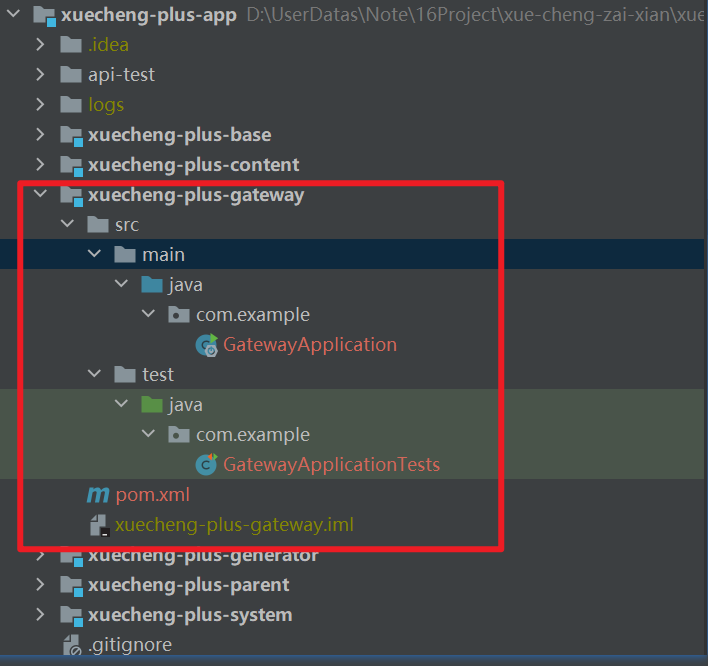Open the GatewayApplicationTests class

[331, 465]
